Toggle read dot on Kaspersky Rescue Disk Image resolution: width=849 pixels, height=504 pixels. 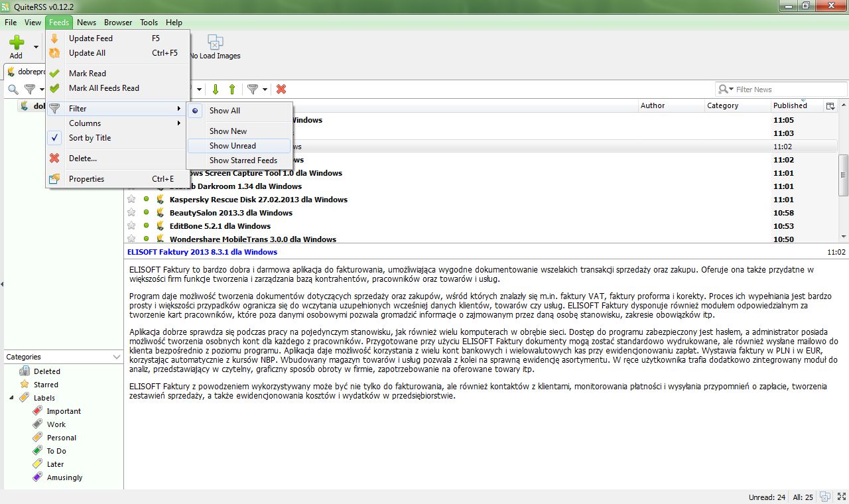147,200
